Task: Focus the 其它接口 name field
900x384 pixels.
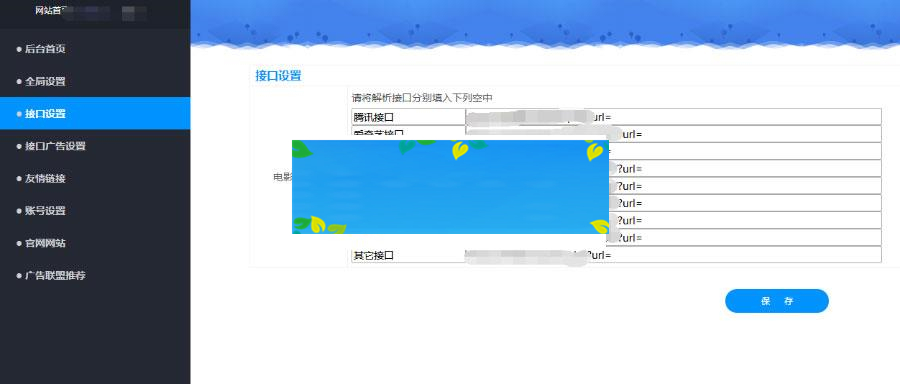Action: pyautogui.click(x=408, y=255)
